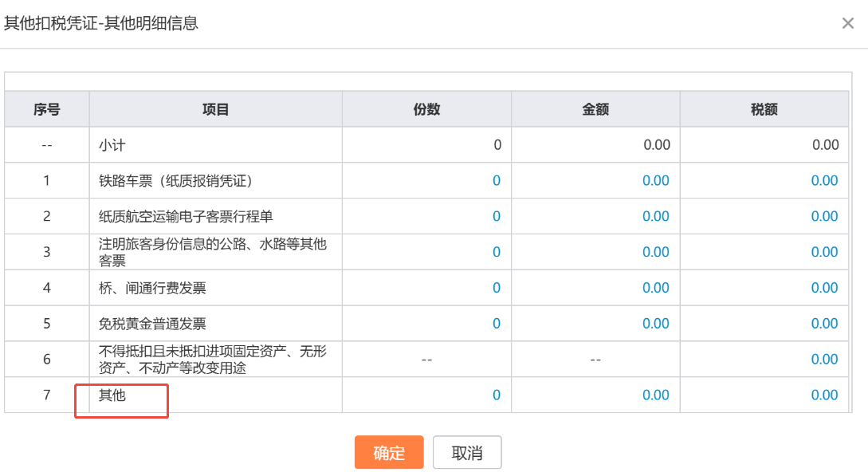
Task: Click 金额 value for 其他 row
Action: 655,395
